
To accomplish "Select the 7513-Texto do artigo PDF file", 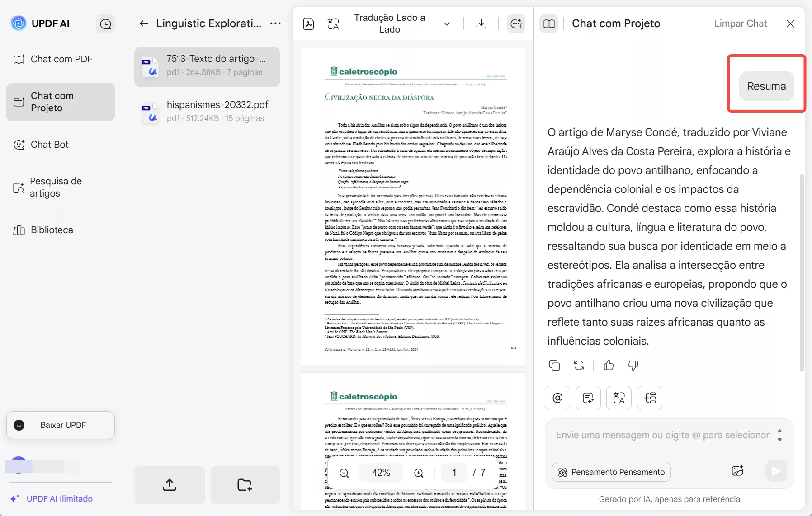I will [207, 66].
